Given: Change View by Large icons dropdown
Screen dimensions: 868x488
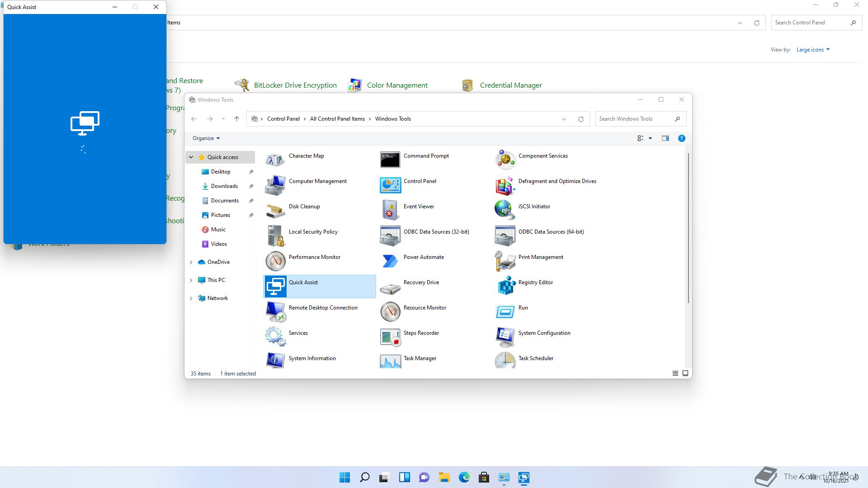Looking at the screenshot, I should [813, 50].
